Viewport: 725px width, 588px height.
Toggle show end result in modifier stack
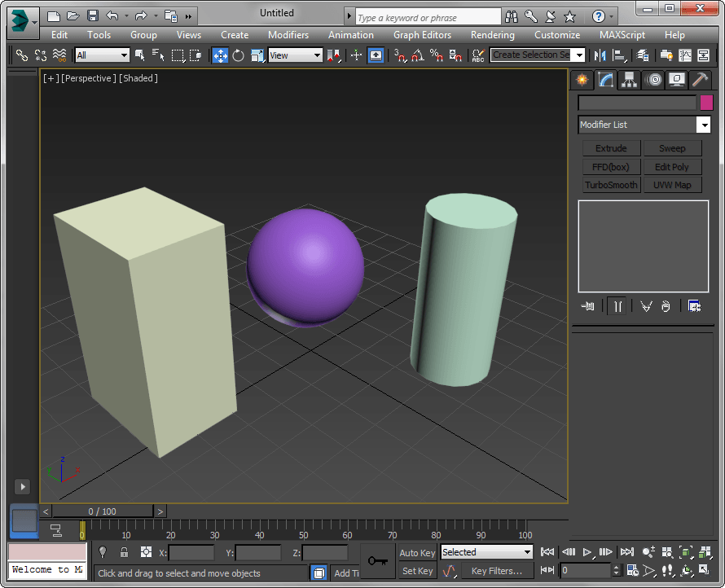pyautogui.click(x=618, y=306)
